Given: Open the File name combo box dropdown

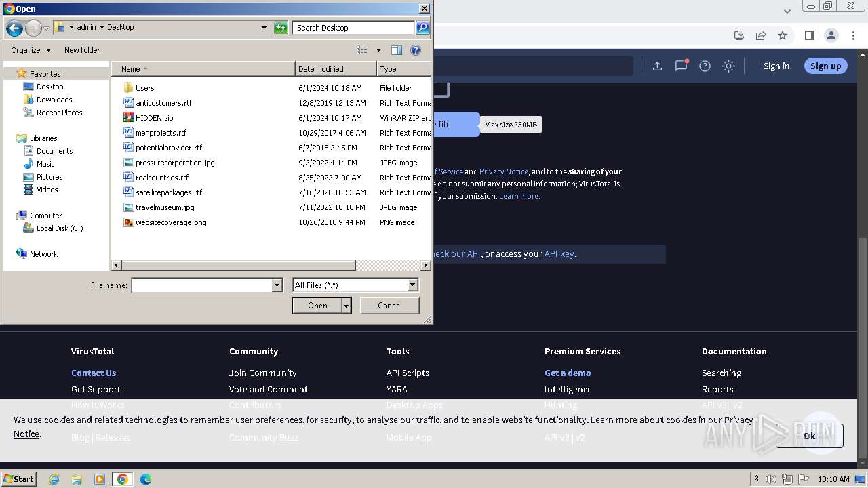Looking at the screenshot, I should [x=277, y=285].
